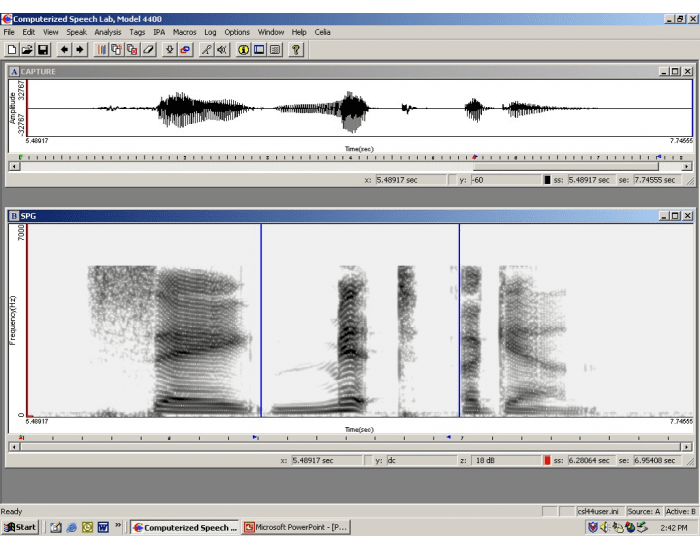Click speaker volume tray icon

[605, 527]
